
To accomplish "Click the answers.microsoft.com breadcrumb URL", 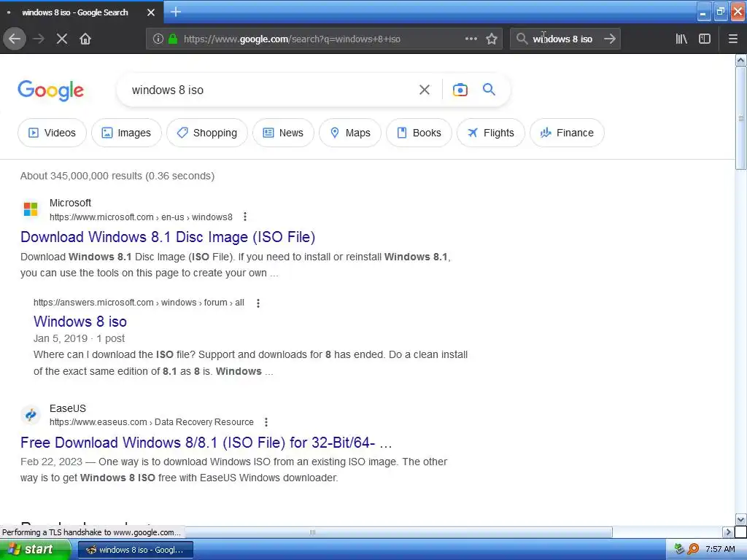I will 139,303.
